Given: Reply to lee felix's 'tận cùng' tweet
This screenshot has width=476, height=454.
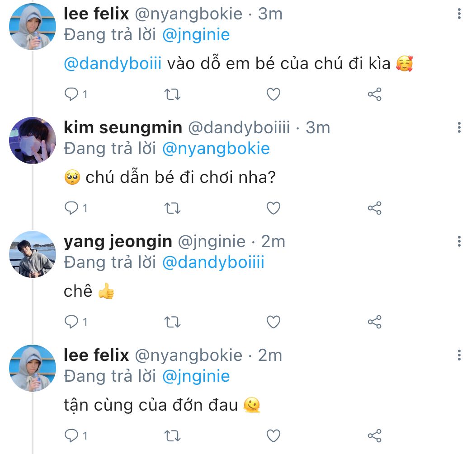Looking at the screenshot, I should [71, 435].
